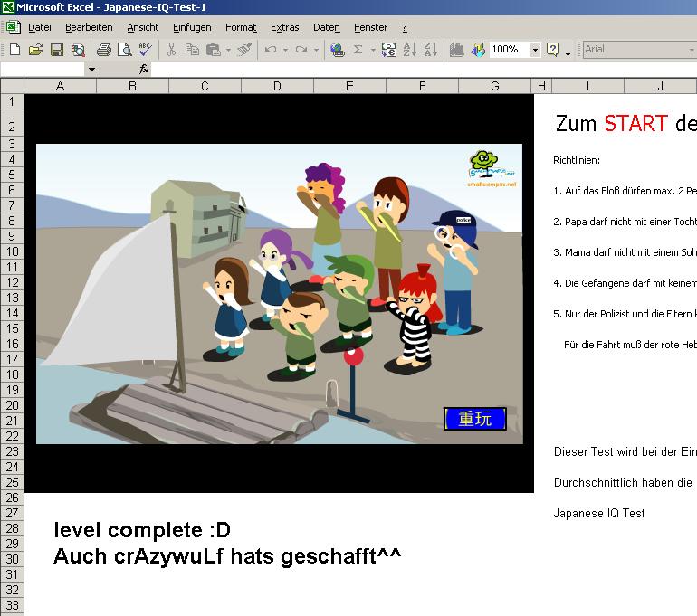This screenshot has width=697, height=616.
Task: Click the Open file folder icon
Action: click(35, 50)
